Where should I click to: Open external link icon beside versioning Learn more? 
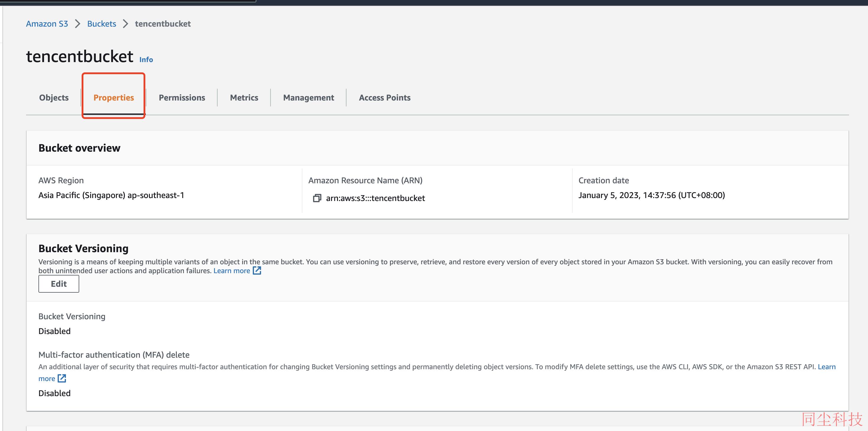[x=257, y=270]
